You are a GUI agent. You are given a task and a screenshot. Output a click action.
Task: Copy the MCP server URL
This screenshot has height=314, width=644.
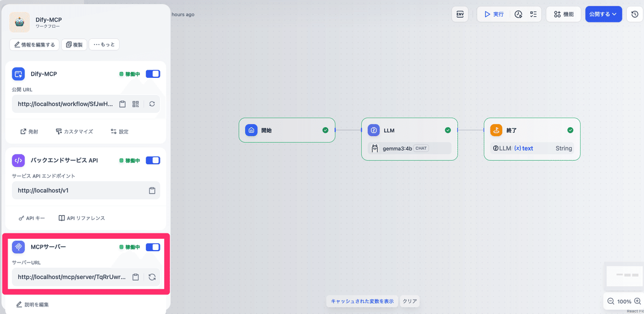(136, 277)
